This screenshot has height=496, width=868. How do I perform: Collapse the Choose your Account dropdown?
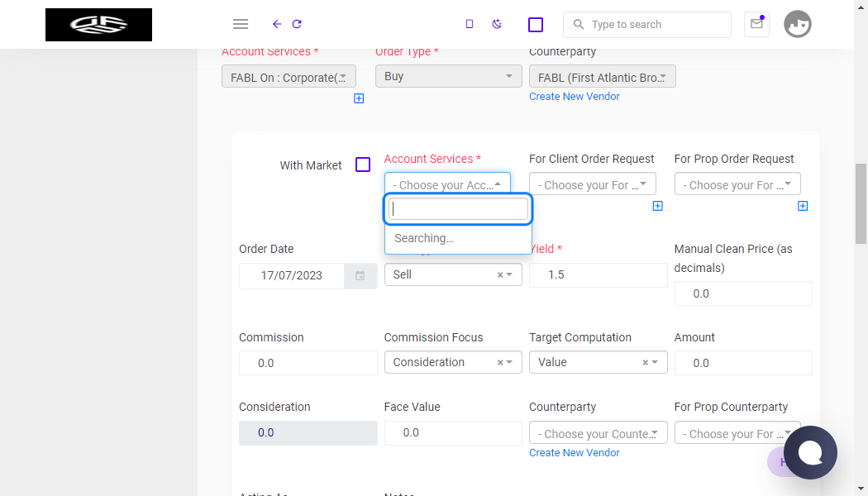tap(447, 184)
